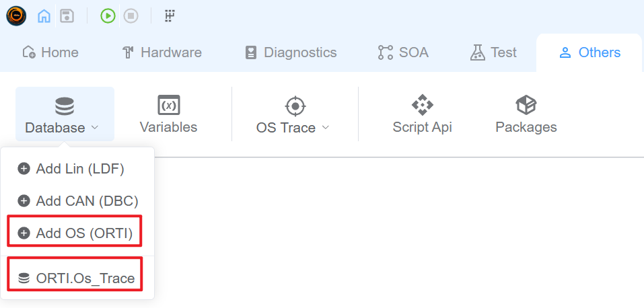
Task: Click the save disk icon
Action: (67, 15)
